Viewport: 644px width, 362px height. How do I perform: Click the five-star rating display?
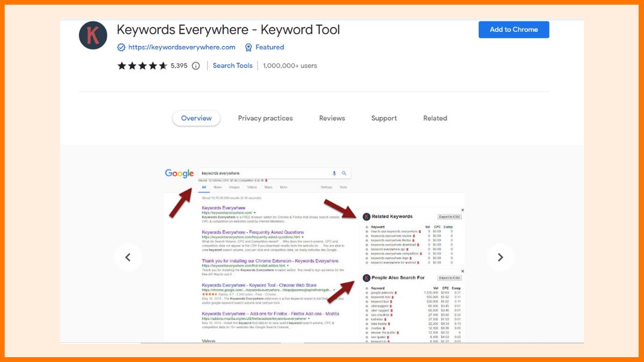(142, 66)
